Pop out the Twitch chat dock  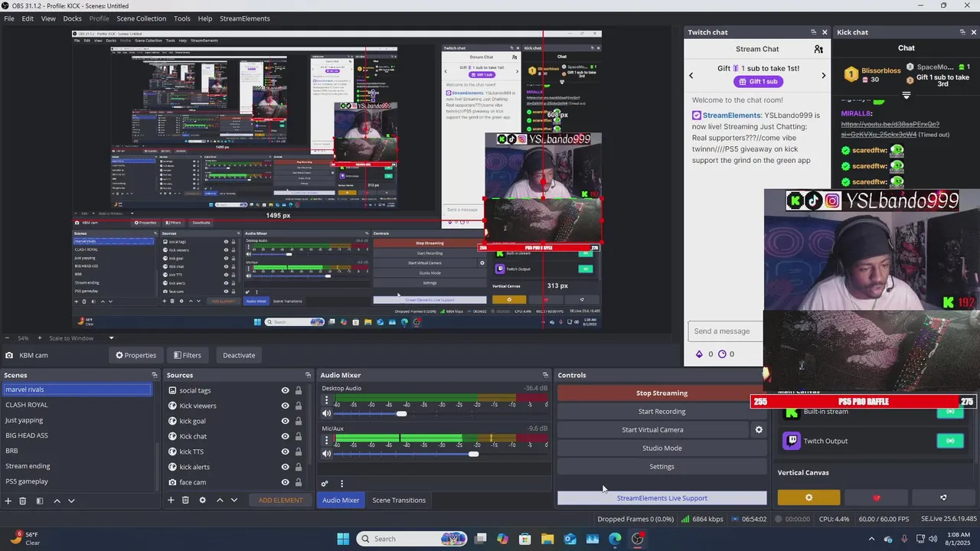[813, 32]
